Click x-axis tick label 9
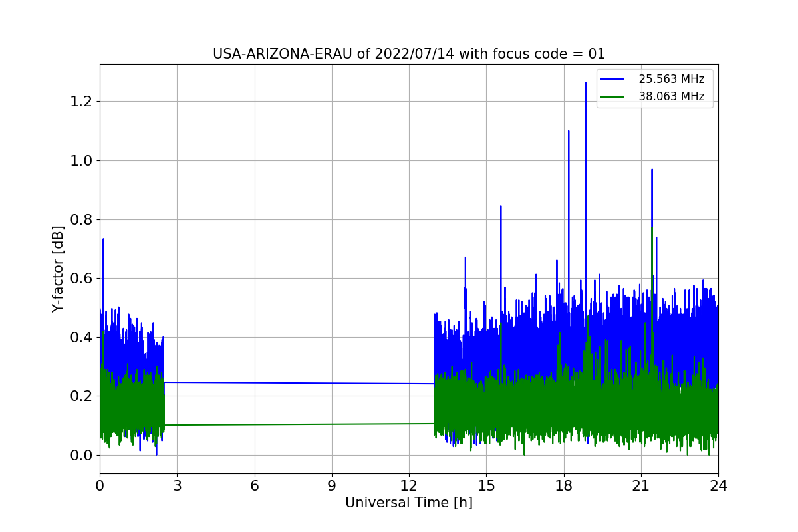 [x=332, y=485]
